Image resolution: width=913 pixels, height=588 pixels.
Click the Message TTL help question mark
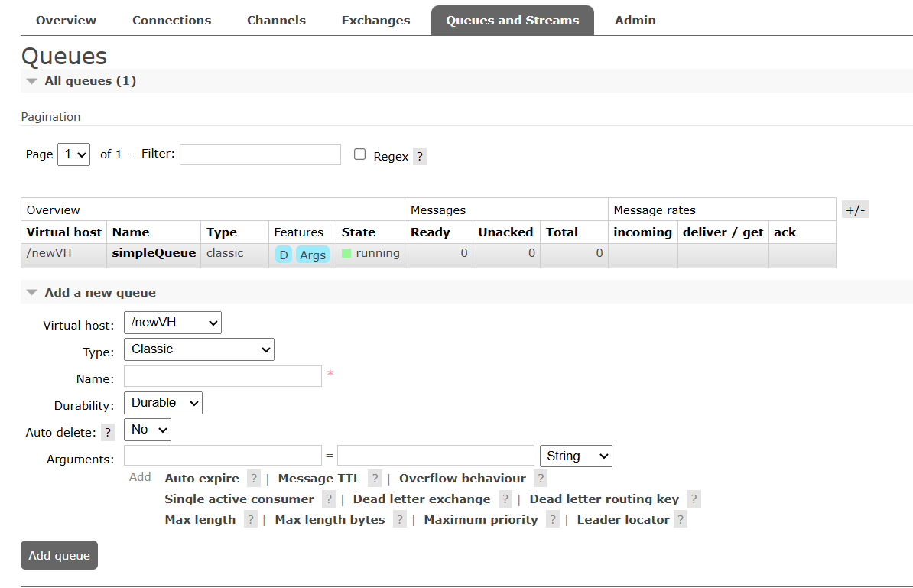[375, 479]
